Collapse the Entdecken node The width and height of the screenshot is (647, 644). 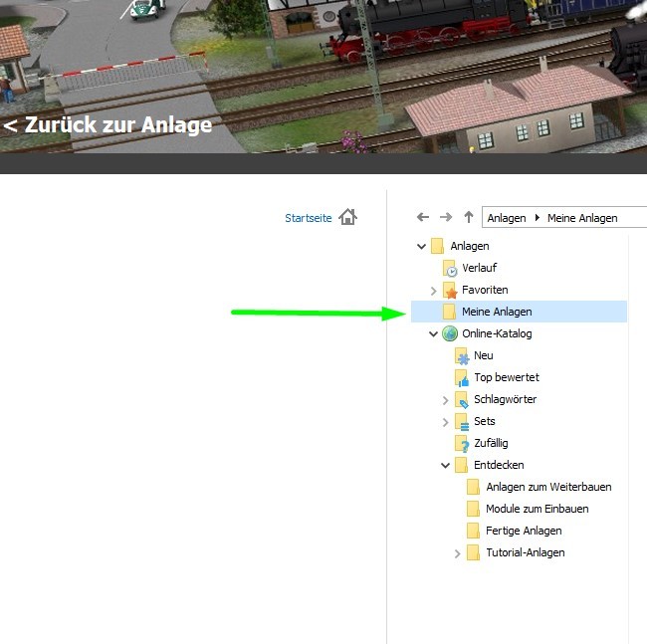[x=445, y=466]
